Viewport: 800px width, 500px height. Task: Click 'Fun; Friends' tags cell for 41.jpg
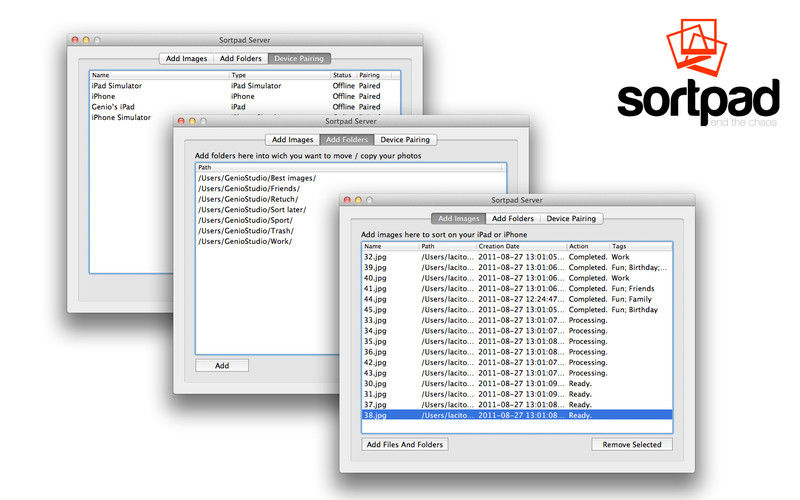[x=633, y=289]
